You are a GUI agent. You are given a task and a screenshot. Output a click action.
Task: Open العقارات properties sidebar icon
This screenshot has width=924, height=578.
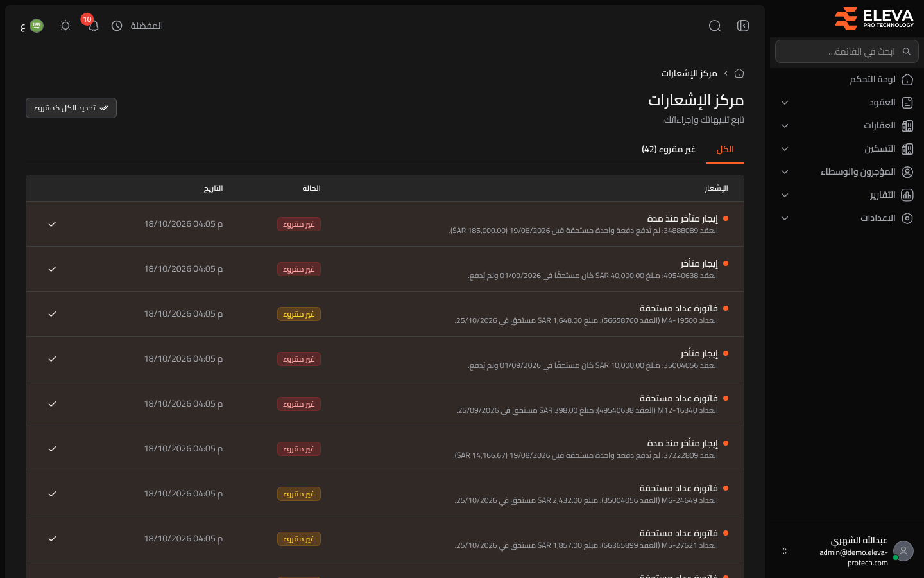(x=907, y=126)
